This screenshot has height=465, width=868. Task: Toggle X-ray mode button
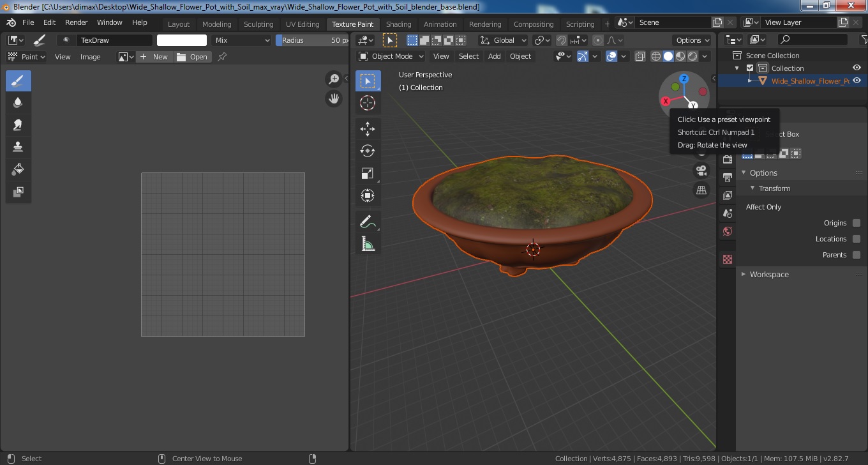coord(640,56)
